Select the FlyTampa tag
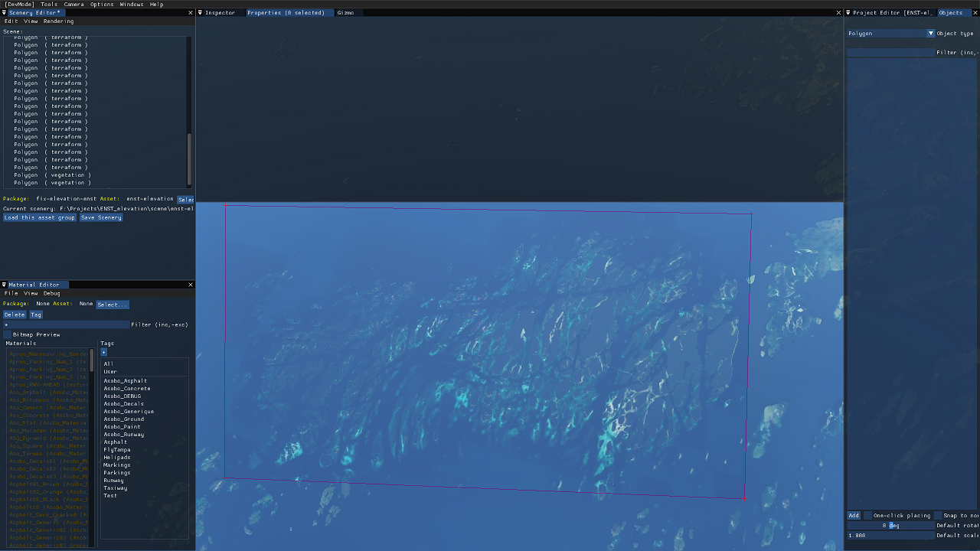The height and width of the screenshot is (551, 980). [117, 450]
